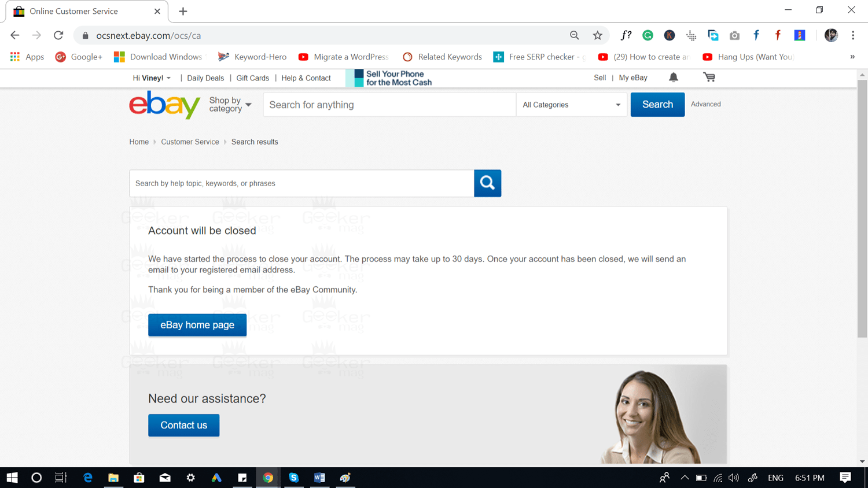Go back to the previous page

pos(15,35)
